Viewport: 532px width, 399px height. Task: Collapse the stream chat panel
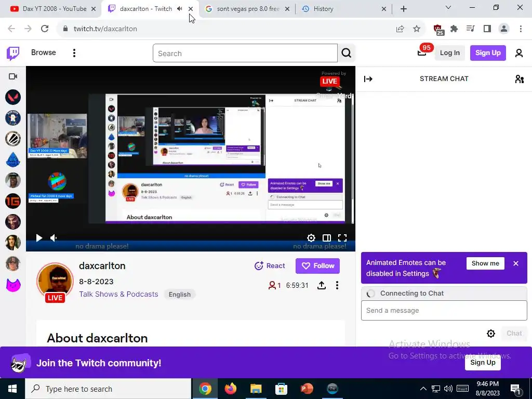coord(368,79)
